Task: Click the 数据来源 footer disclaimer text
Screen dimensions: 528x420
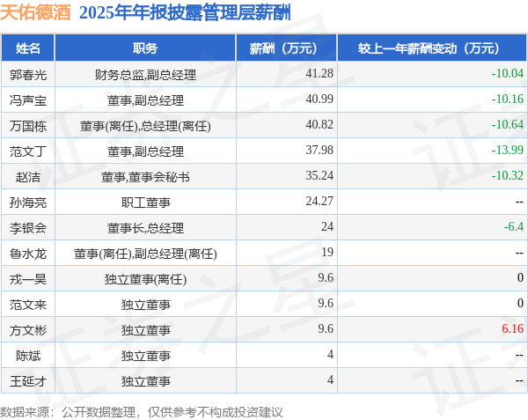Action: click(142, 412)
